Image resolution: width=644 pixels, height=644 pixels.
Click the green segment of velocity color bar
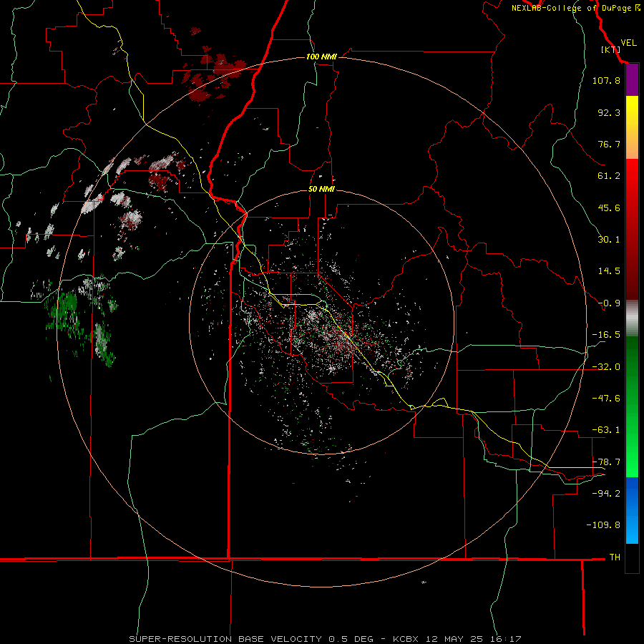tap(632, 406)
